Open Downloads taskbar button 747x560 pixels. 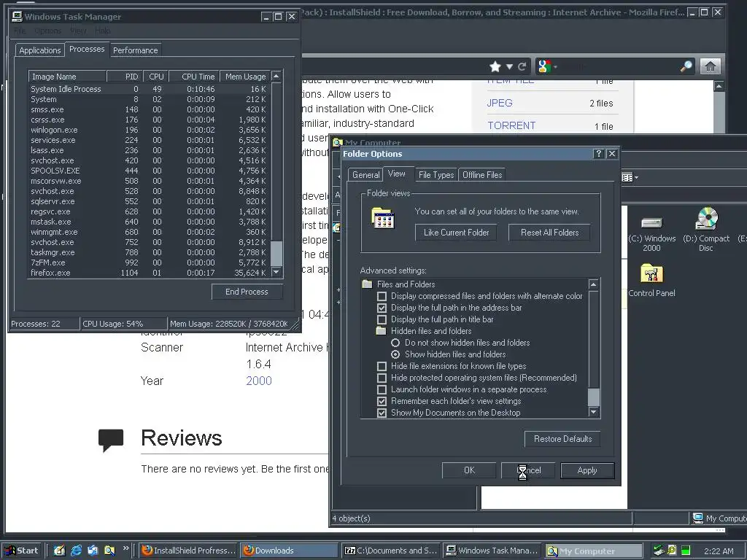[x=289, y=551]
